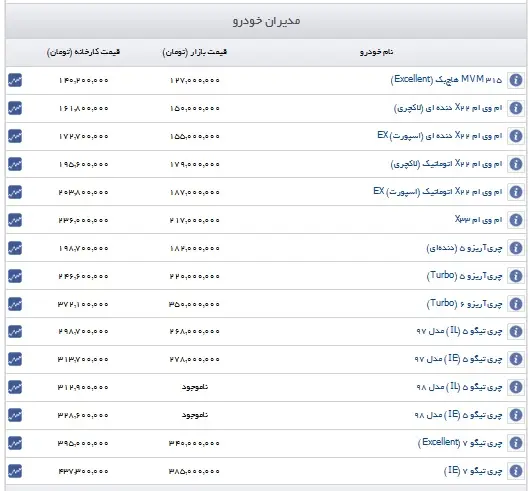Click info icon for MVM X33 row
This screenshot has height=491, width=530.
515,220
